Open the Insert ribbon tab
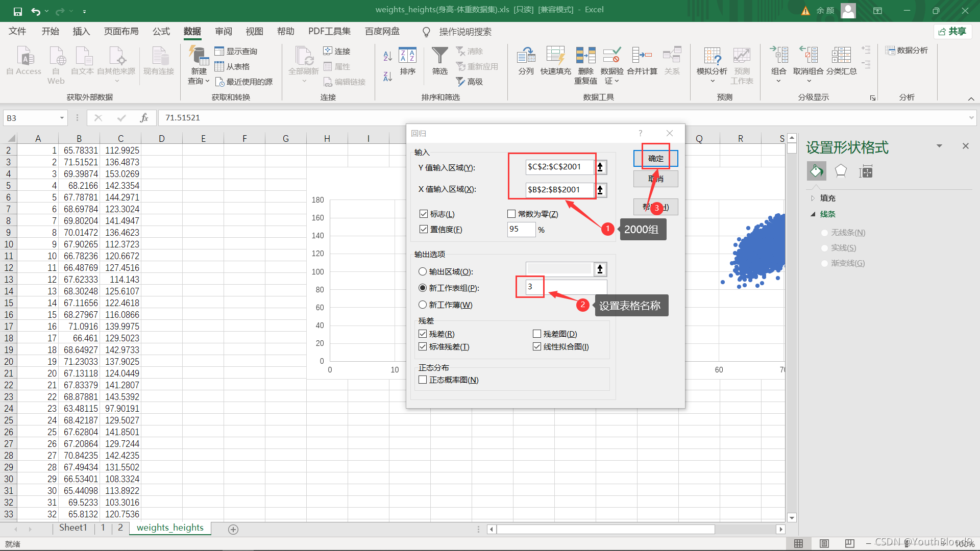This screenshot has height=551, width=980. point(81,32)
